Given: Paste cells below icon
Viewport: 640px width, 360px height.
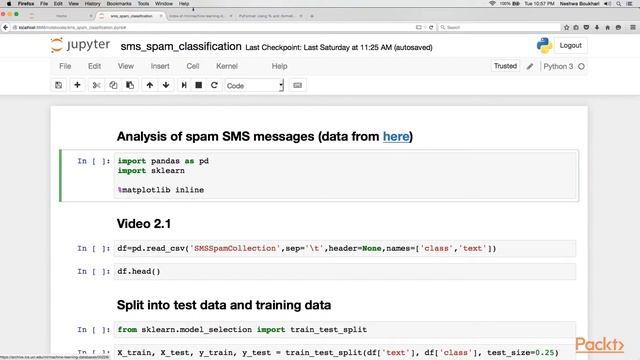Looking at the screenshot, I should coord(130,85).
